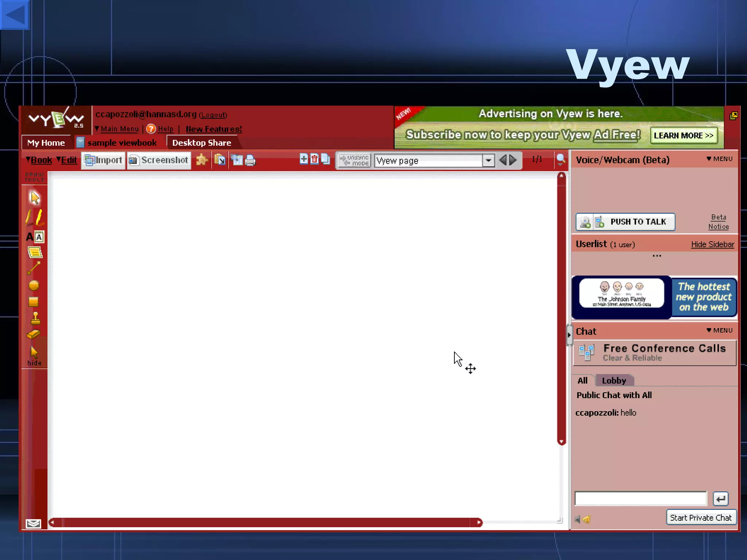Switch to the Desktop Share tab
The width and height of the screenshot is (747, 560).
[201, 143]
